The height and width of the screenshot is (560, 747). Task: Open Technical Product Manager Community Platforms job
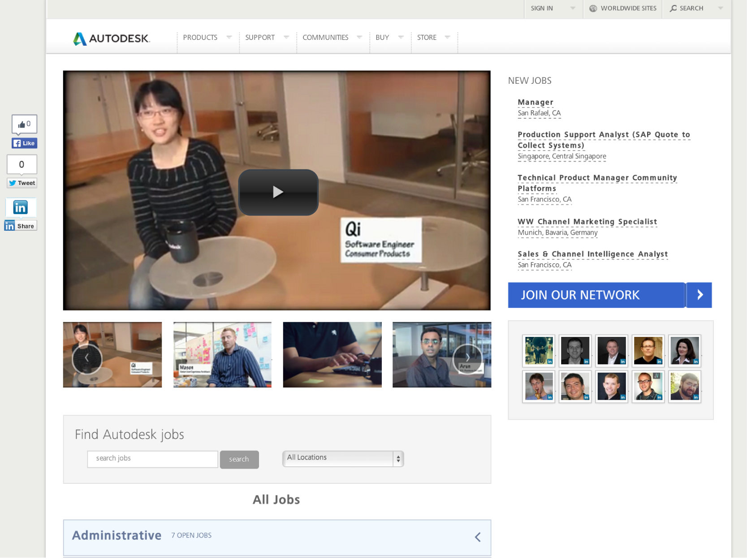pos(597,183)
